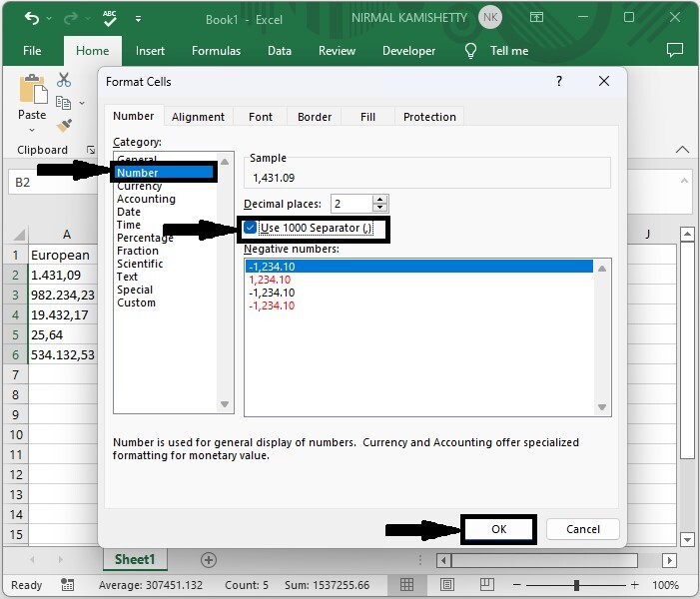This screenshot has width=700, height=599.
Task: Select Currency in the Category list
Action: click(x=139, y=186)
